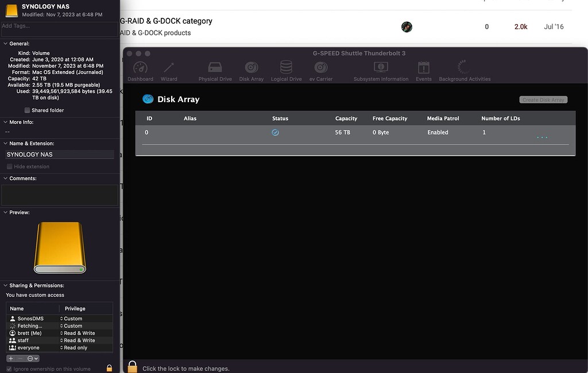Select the Wizard toolbar icon

(x=169, y=69)
